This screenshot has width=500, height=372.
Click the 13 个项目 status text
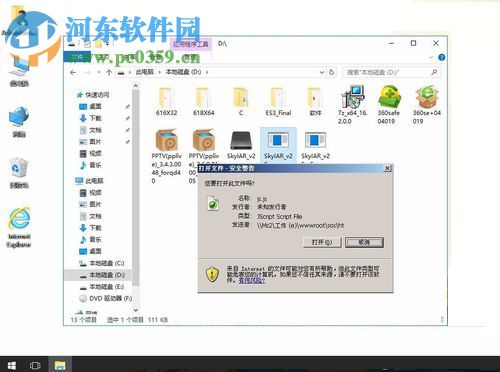[x=83, y=320]
